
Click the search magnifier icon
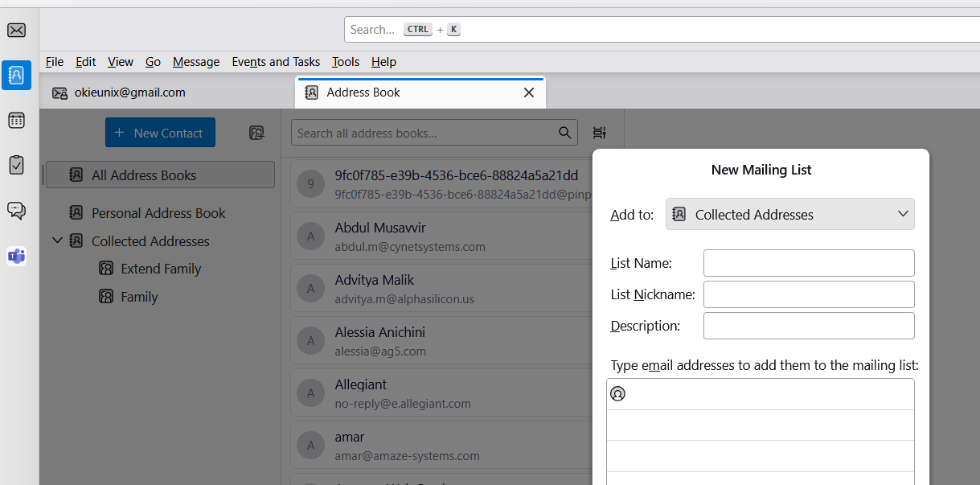point(565,134)
